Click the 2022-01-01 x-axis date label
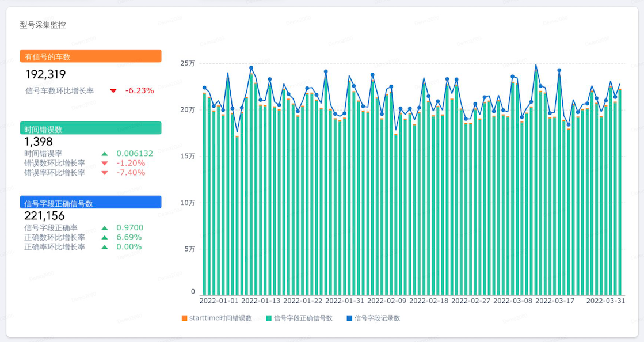644x342 pixels. coord(219,301)
